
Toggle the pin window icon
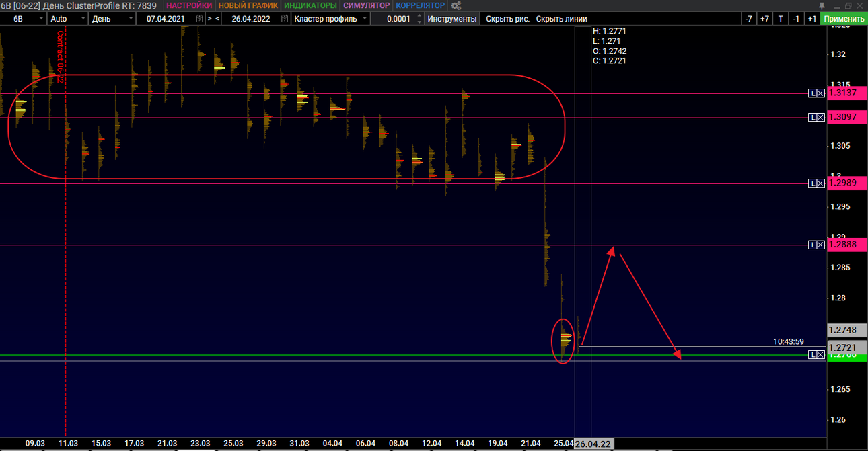click(x=822, y=5)
